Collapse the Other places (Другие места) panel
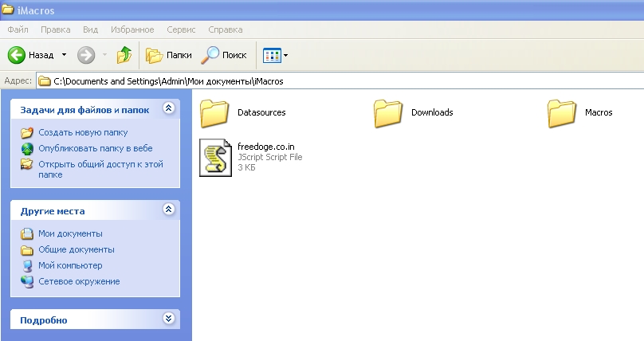 point(167,210)
